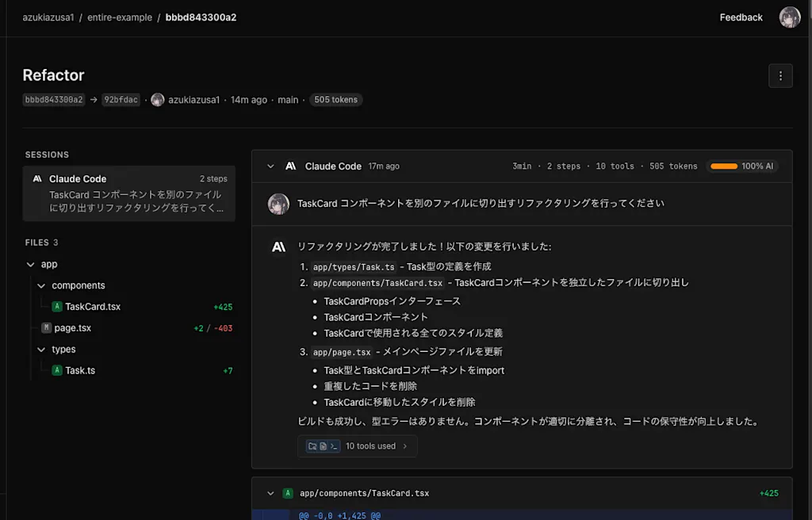812x520 pixels.
Task: Click the +425 count in the diff header
Action: click(x=769, y=494)
